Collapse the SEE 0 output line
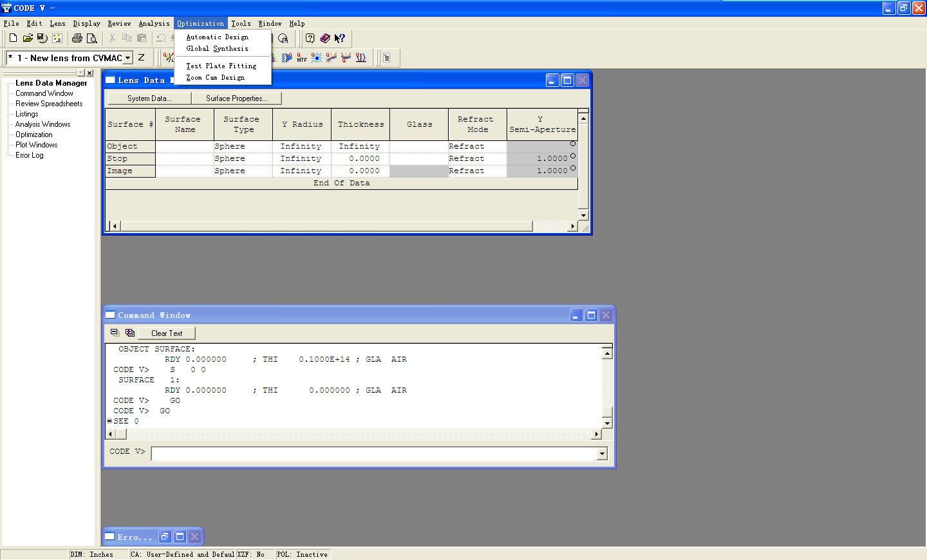Image resolution: width=927 pixels, height=560 pixels. [x=109, y=421]
